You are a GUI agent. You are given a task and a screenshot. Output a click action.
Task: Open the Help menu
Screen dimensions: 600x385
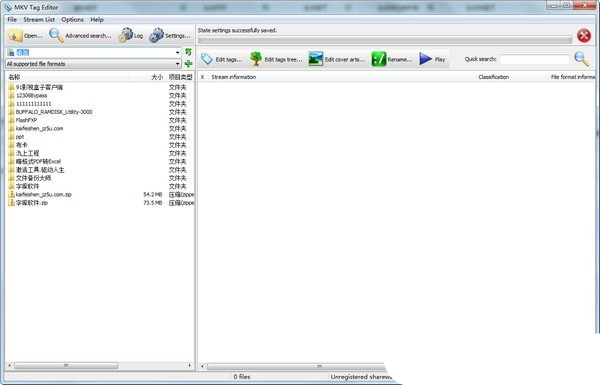(97, 20)
